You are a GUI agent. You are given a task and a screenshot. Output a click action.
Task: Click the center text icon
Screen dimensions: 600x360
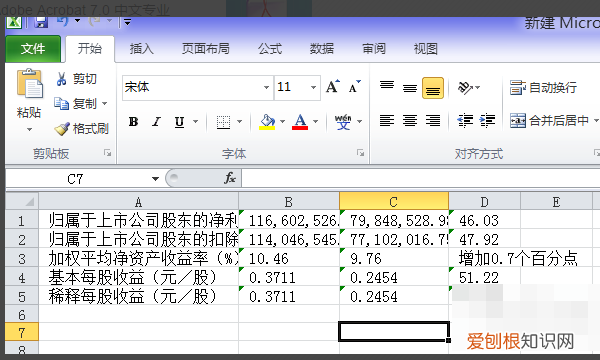410,121
